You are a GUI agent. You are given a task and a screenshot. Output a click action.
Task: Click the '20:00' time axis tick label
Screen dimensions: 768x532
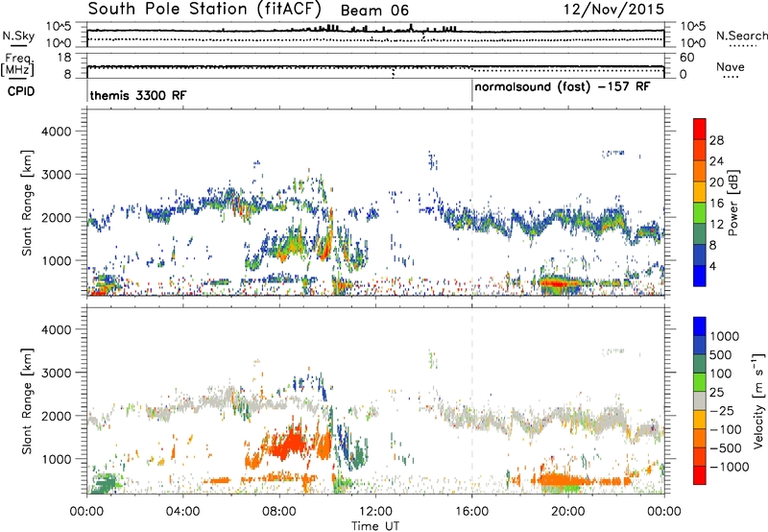coord(568,512)
